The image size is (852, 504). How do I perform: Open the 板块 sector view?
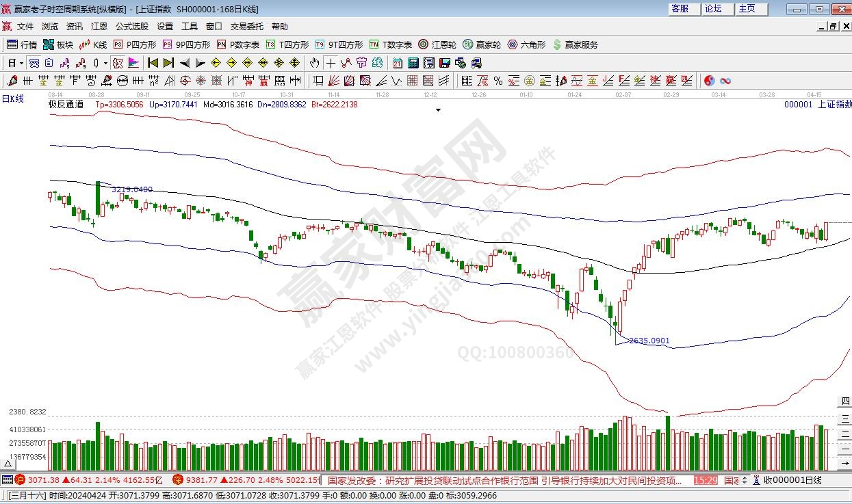coord(57,44)
